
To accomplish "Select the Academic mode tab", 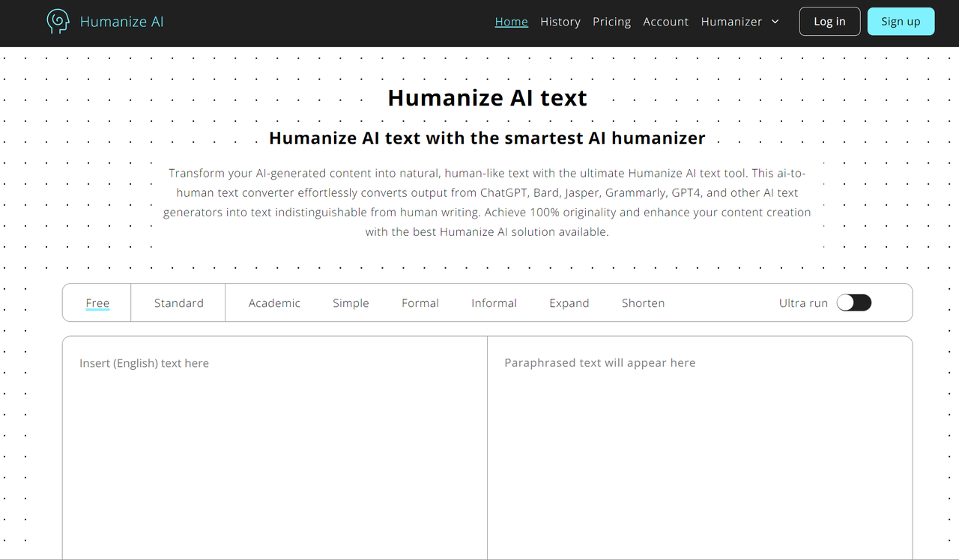I will click(274, 303).
